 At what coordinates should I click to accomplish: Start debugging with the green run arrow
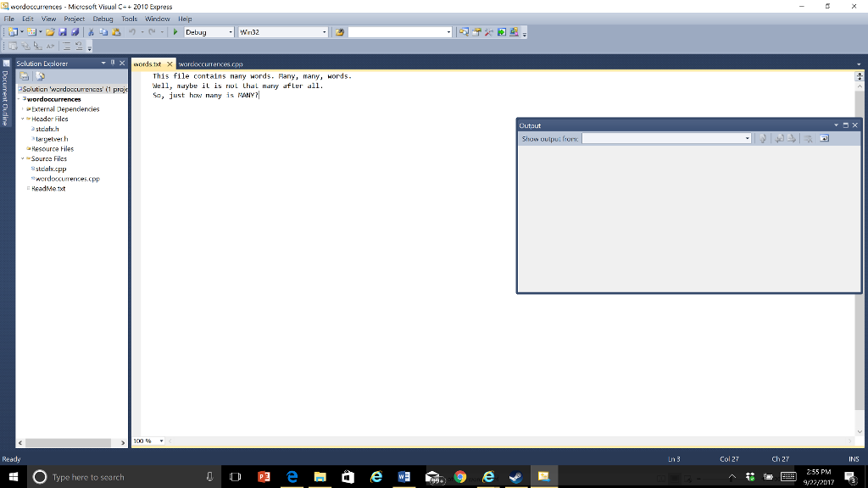[x=175, y=32]
